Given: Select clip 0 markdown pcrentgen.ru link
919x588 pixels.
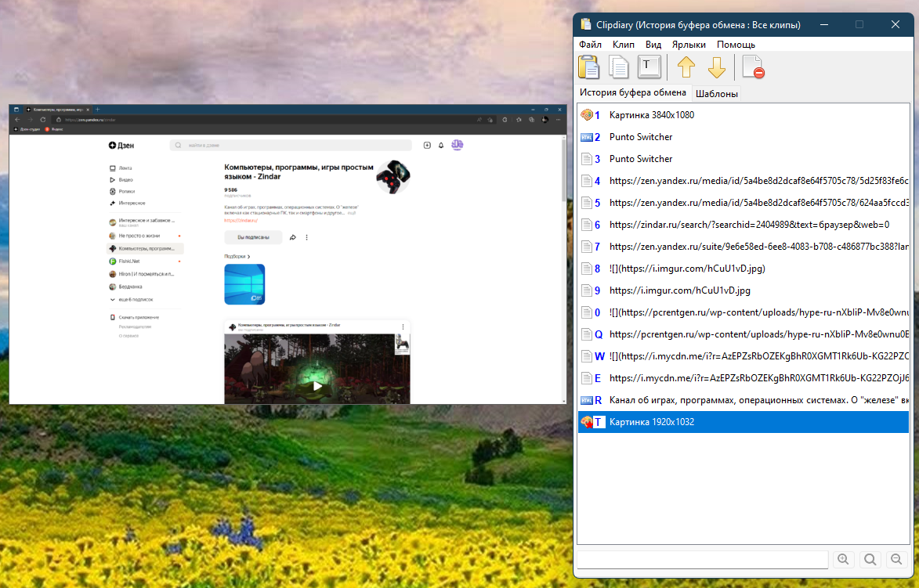Looking at the screenshot, I should (744, 312).
